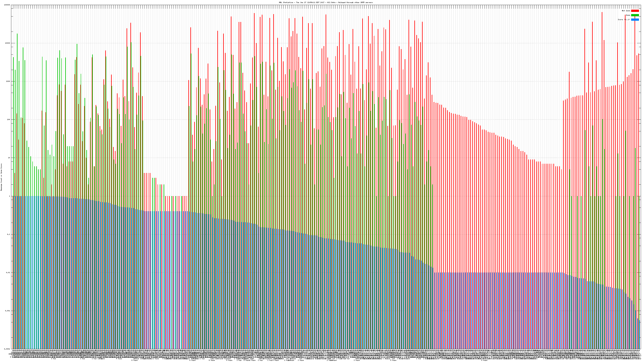644x362 pixels.
Task: Select the 'Score (0..1)' legend label
Action: pos(623,20)
